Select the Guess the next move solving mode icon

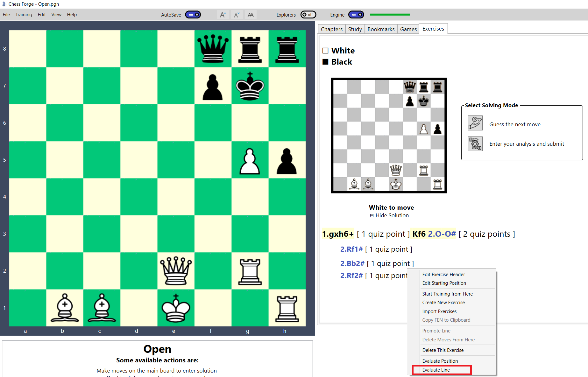point(475,123)
